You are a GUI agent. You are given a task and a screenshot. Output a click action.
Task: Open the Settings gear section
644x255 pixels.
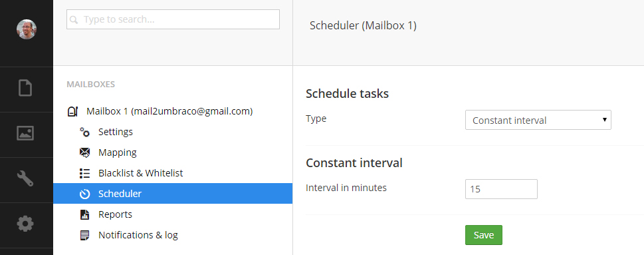pos(25,224)
